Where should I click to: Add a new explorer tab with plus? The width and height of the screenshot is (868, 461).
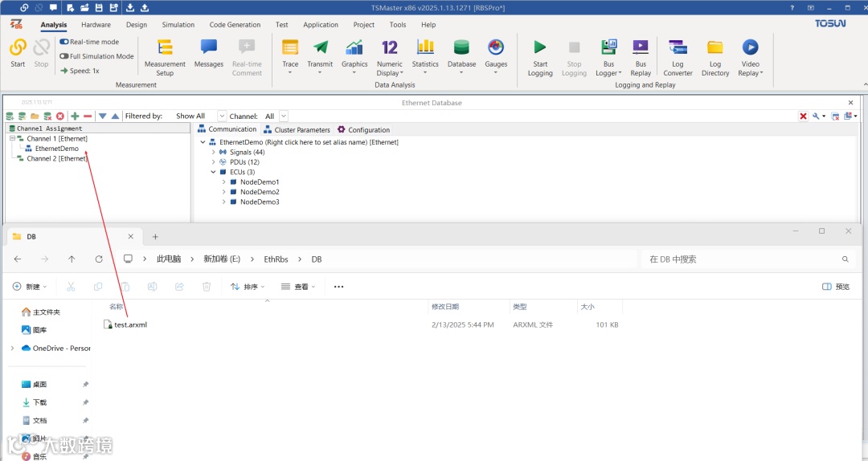[155, 236]
